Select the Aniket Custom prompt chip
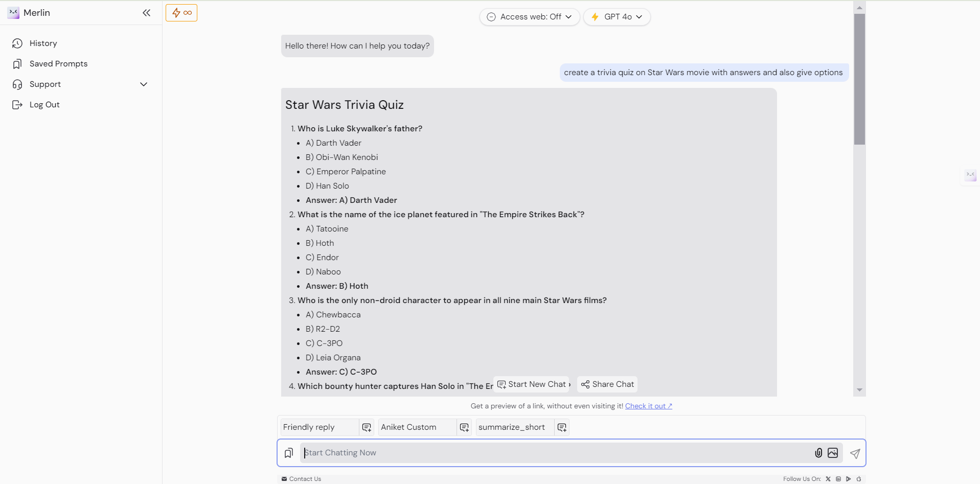The width and height of the screenshot is (980, 484). point(417,427)
